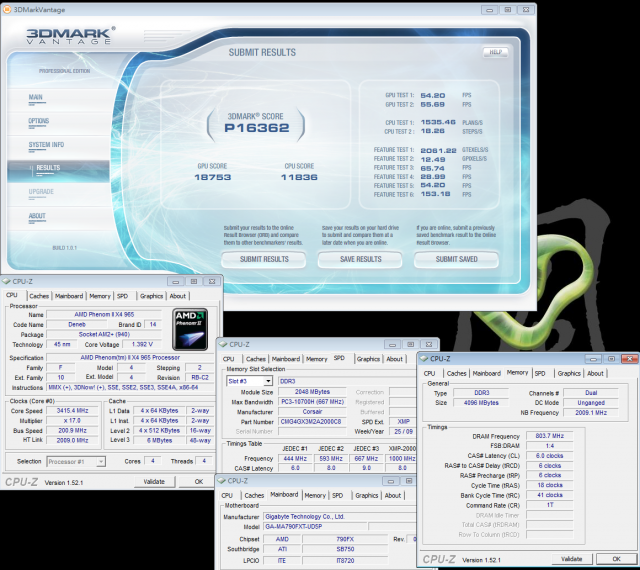The width and height of the screenshot is (640, 570).
Task: Click the 3DMark score P16362
Action: [257, 128]
